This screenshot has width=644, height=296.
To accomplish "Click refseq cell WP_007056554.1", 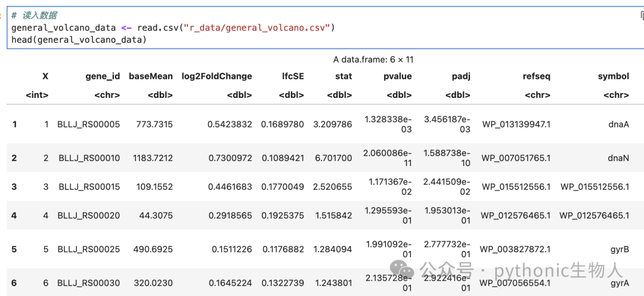I will tap(515, 283).
